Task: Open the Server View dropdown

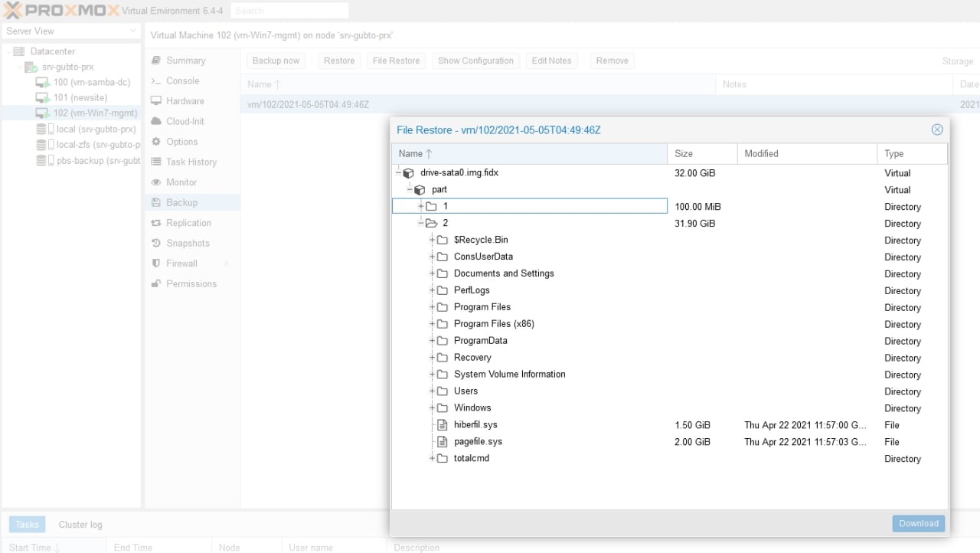Action: click(x=132, y=31)
